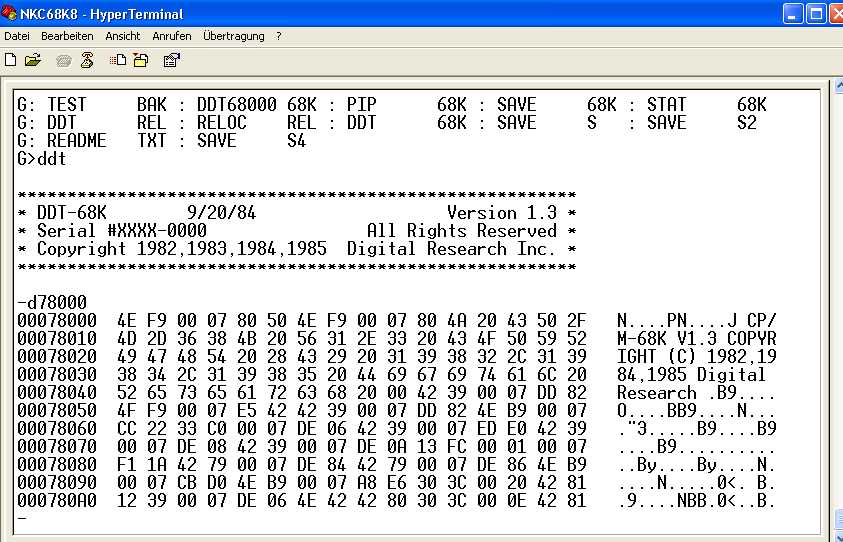This screenshot has height=542, width=843.
Task: Click address 00078020 in hex dump
Action: pos(57,357)
